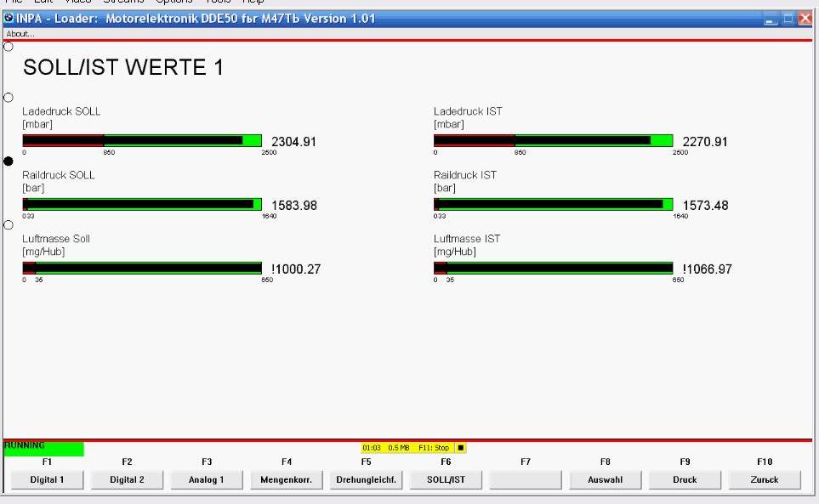Viewport: 819px width, 504px height.
Task: Click the INPA Loader window title text
Action: tap(196, 19)
